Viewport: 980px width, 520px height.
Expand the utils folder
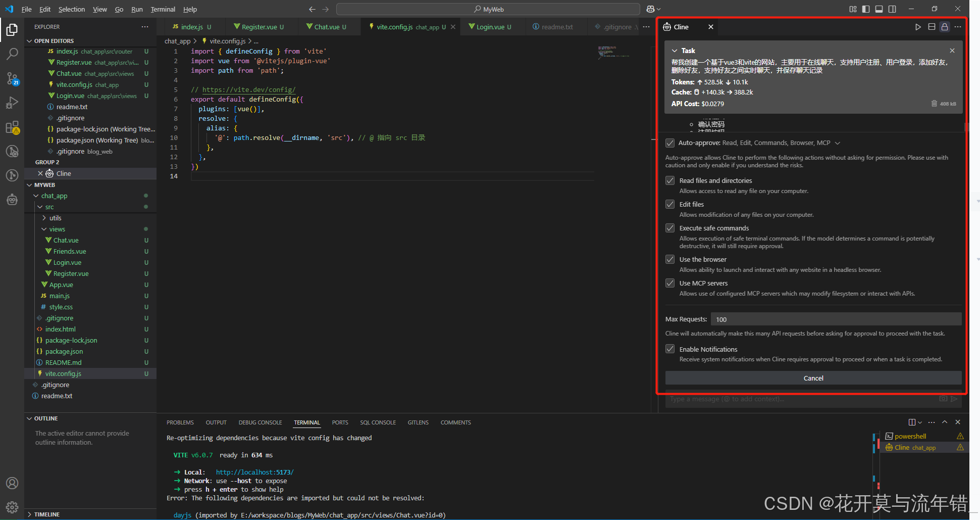point(44,218)
